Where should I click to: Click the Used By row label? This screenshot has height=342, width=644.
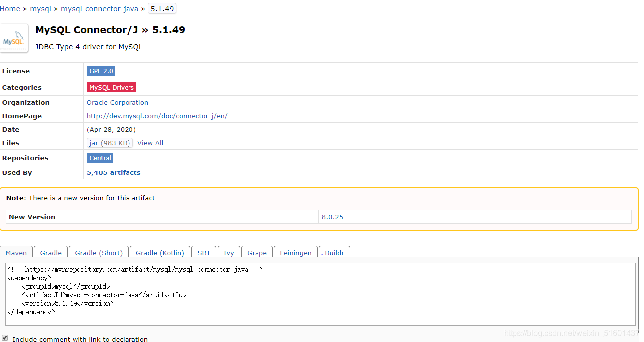(x=17, y=172)
